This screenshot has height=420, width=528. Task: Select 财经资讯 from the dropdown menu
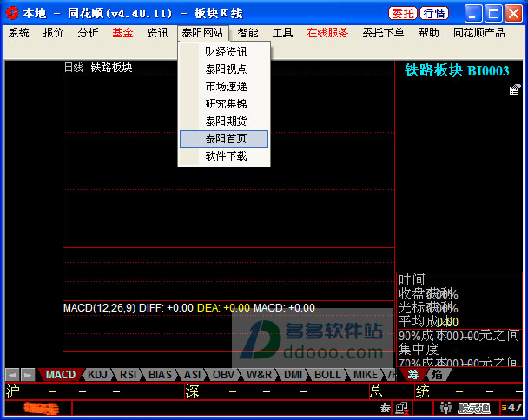pos(224,52)
